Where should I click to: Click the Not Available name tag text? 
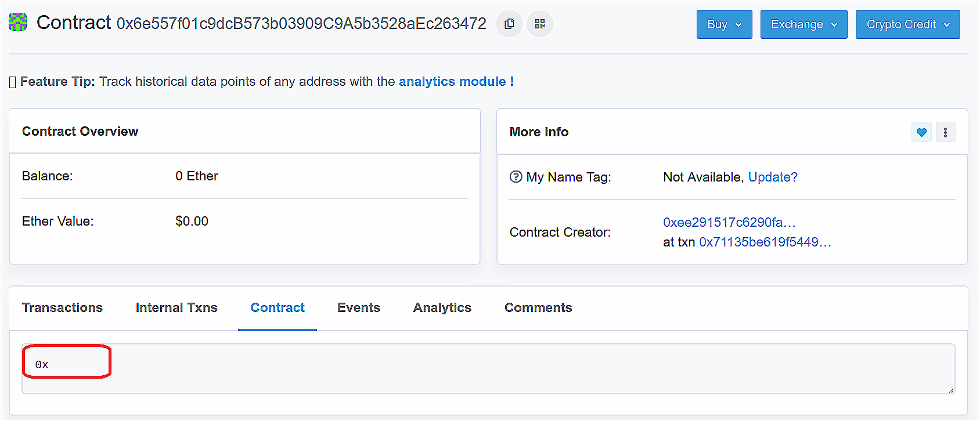(702, 177)
